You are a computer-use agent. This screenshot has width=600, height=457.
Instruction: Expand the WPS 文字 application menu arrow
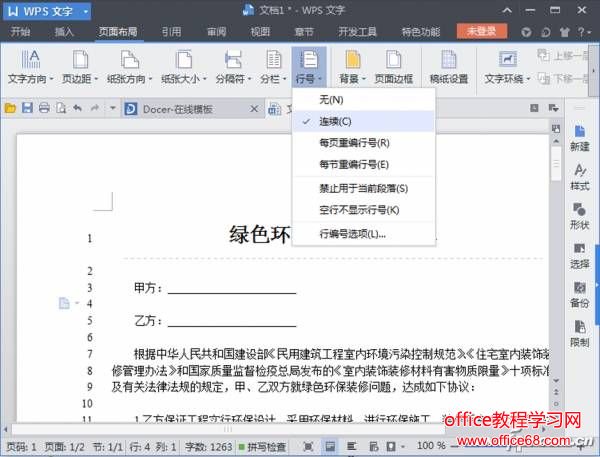[x=86, y=12]
